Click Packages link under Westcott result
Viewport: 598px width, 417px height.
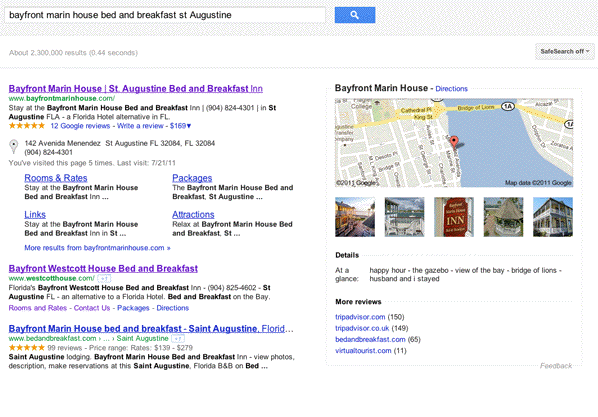(x=133, y=308)
